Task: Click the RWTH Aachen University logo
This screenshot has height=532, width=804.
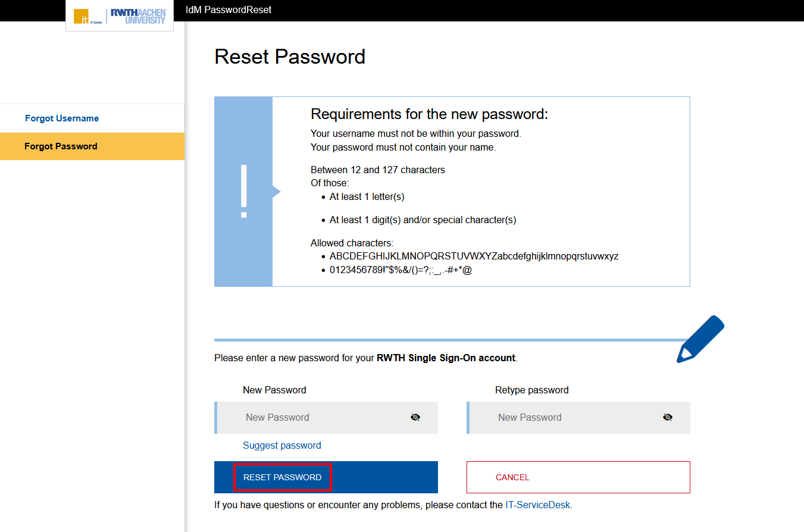Action: (138, 15)
